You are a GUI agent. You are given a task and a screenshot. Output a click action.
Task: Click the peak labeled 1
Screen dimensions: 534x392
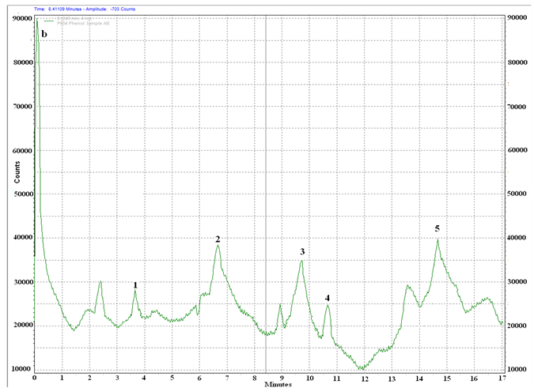point(135,285)
